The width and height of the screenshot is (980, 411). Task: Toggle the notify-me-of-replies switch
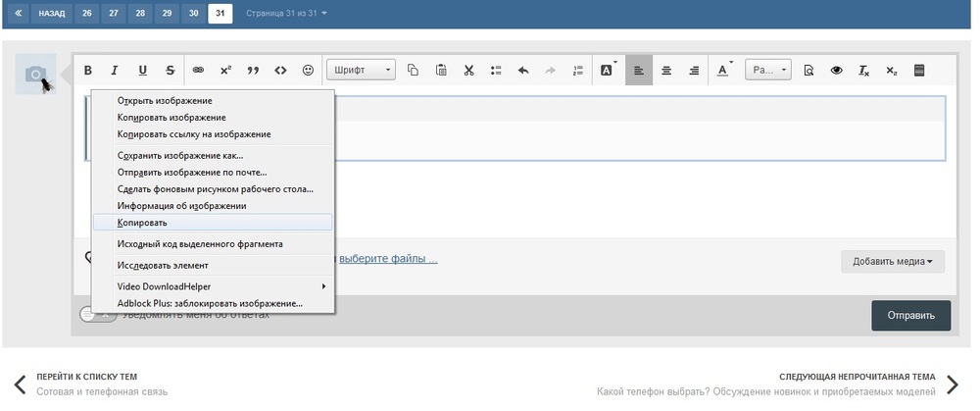click(x=93, y=315)
